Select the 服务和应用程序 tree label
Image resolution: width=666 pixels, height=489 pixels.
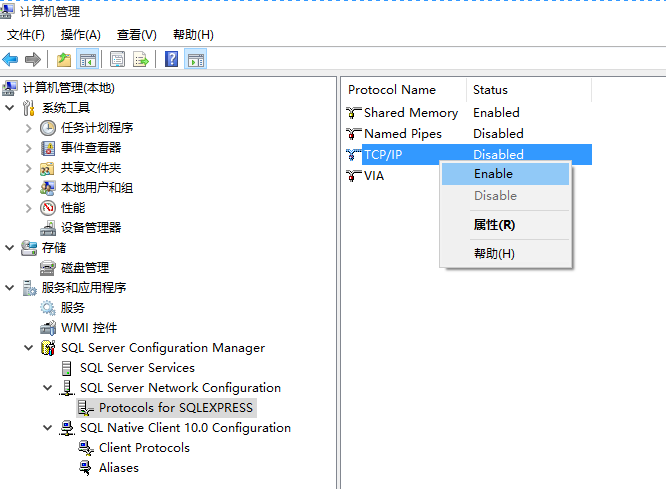[x=84, y=288]
